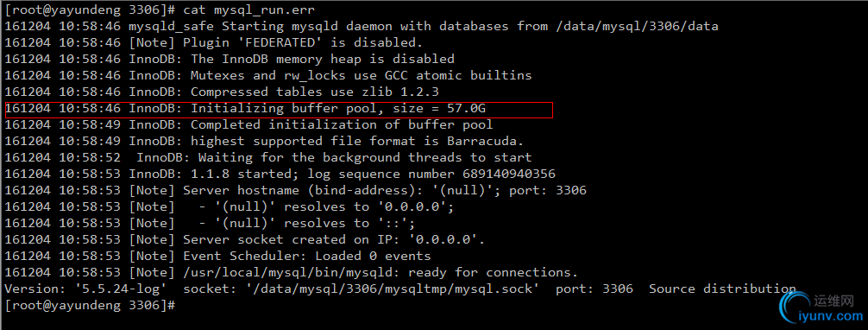Click the 'Mutexes and rw_locks' log line

click(268, 75)
